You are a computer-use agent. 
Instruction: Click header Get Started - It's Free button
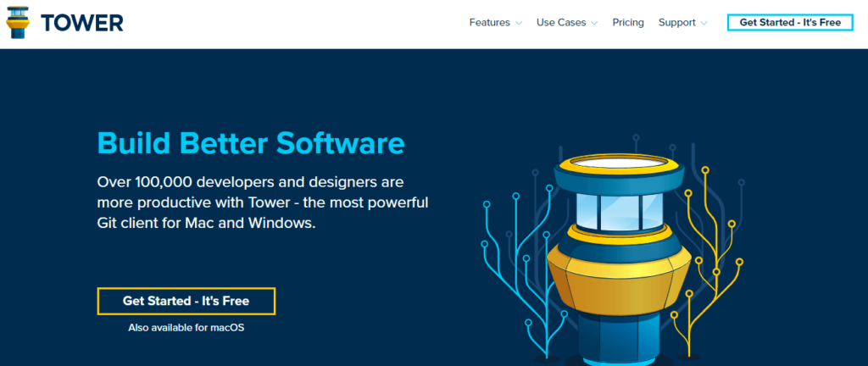790,23
